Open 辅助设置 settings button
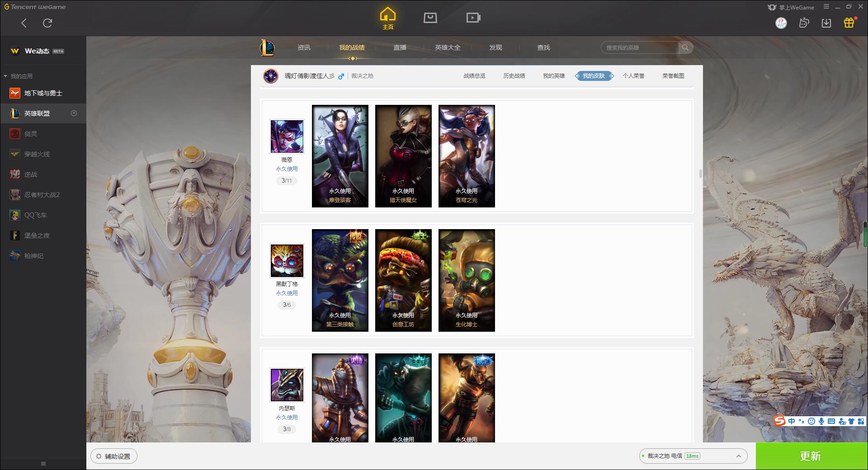 pyautogui.click(x=114, y=456)
